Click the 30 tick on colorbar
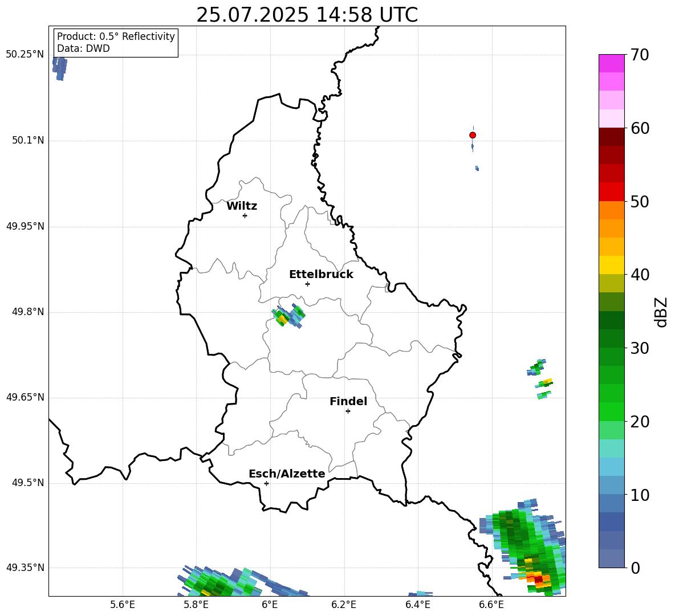675x616 pixels. (x=640, y=348)
